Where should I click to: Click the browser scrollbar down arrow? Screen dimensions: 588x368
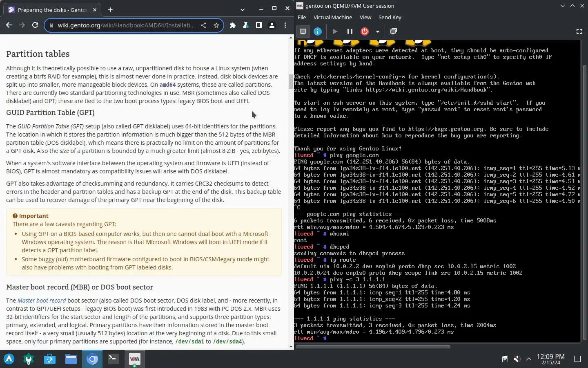[291, 347]
